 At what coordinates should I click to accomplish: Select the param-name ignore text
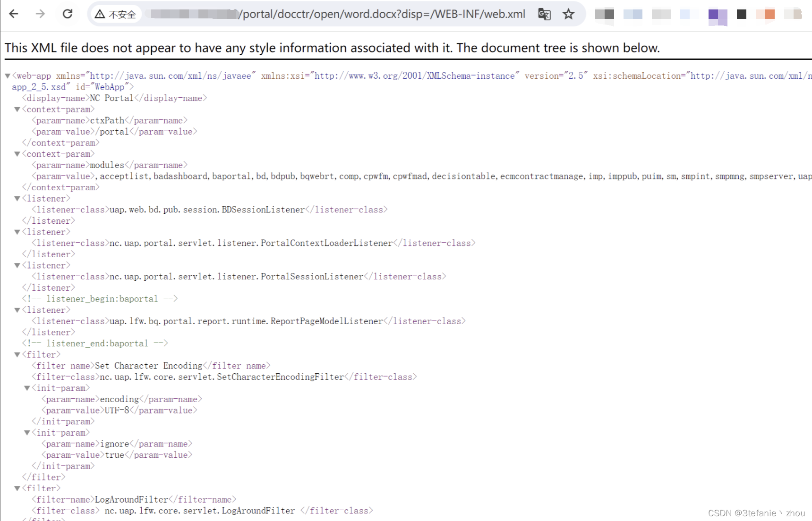point(115,444)
